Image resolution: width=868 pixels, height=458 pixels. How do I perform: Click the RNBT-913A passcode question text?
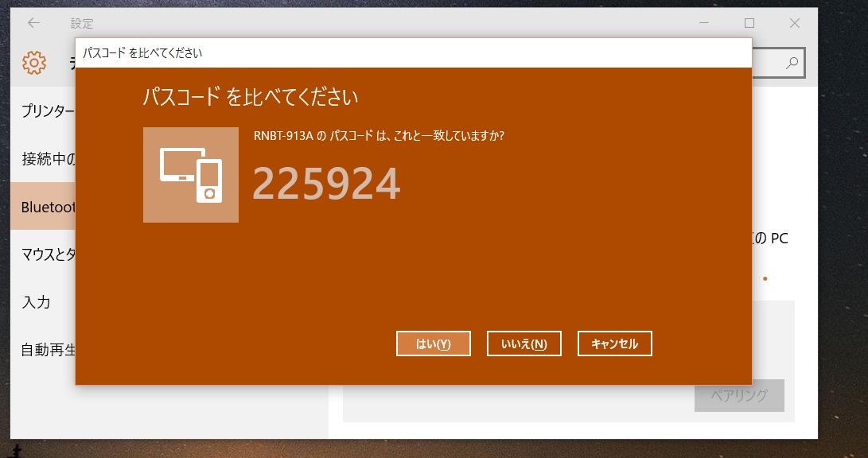tap(379, 135)
